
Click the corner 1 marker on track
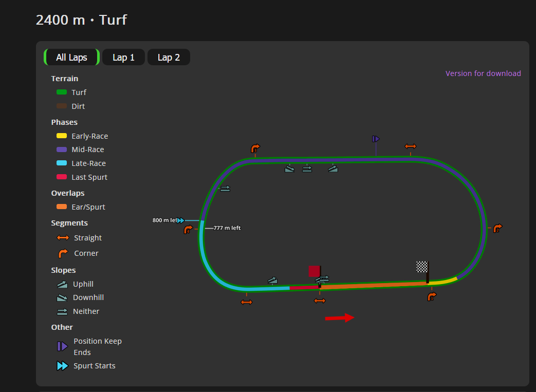click(432, 296)
